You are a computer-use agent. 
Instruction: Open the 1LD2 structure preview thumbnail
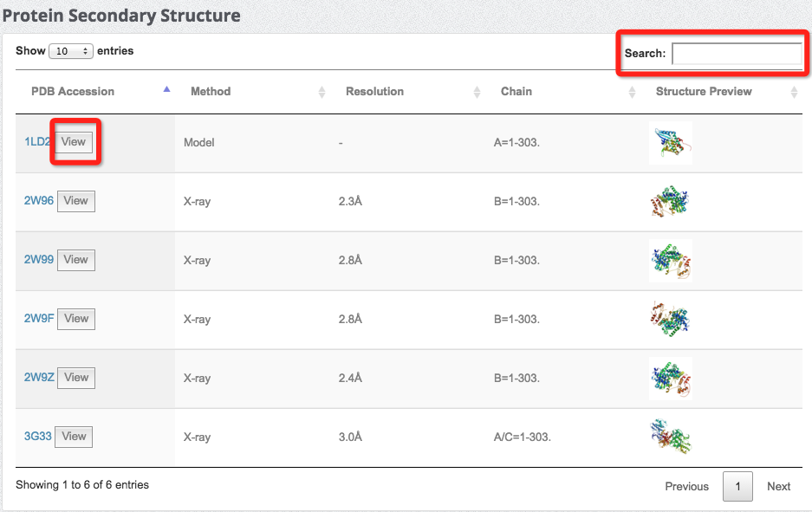pos(670,143)
